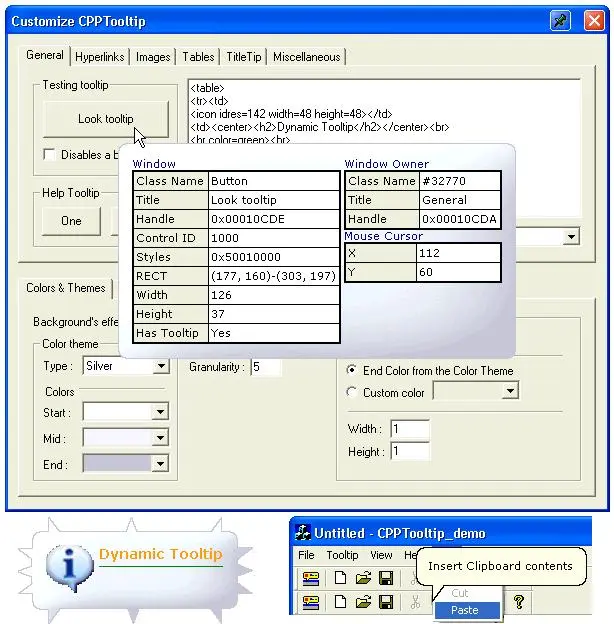
Task: Click New document icon in second toolbar row
Action: point(340,602)
